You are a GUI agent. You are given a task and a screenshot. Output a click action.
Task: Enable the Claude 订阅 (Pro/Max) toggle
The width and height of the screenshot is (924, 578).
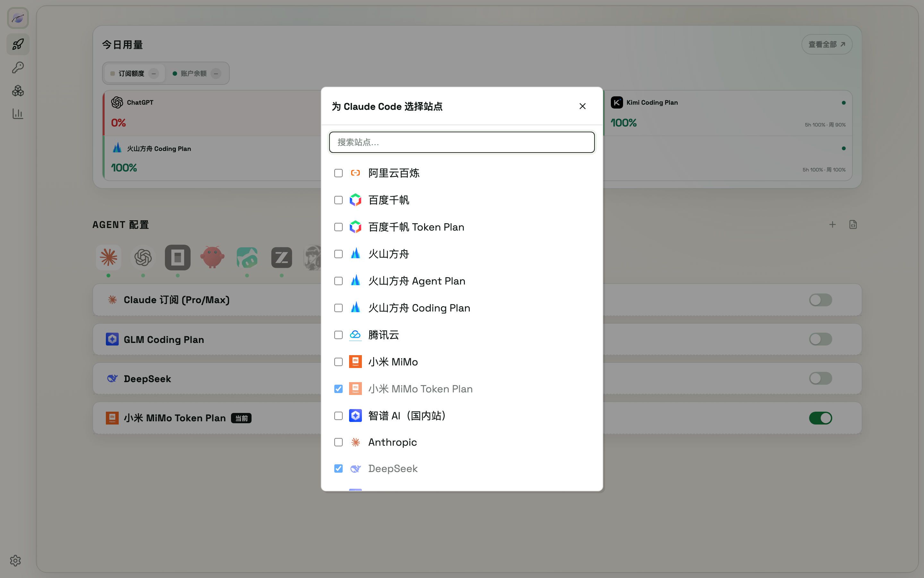(820, 300)
